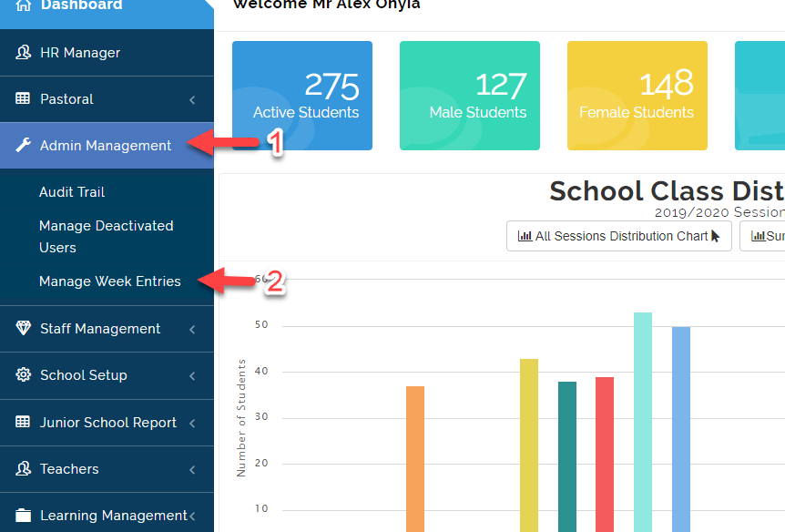Open the Audit Trail submenu link

[72, 192]
